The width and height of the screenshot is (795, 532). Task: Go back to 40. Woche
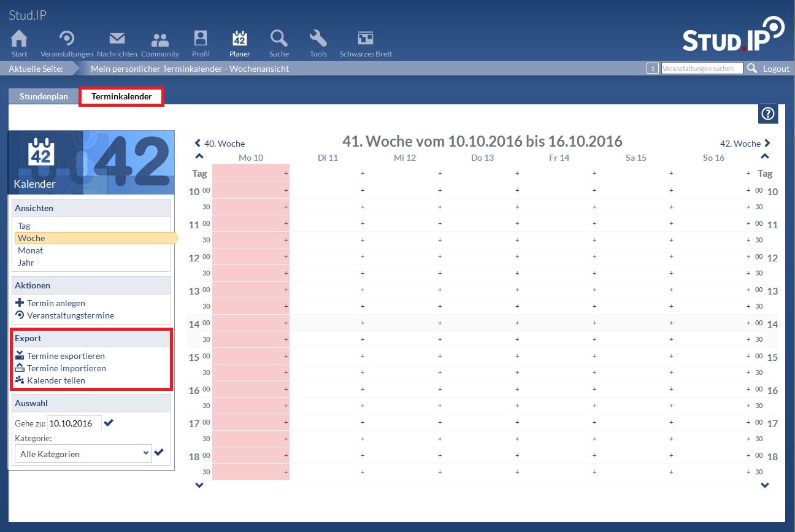pyautogui.click(x=220, y=144)
